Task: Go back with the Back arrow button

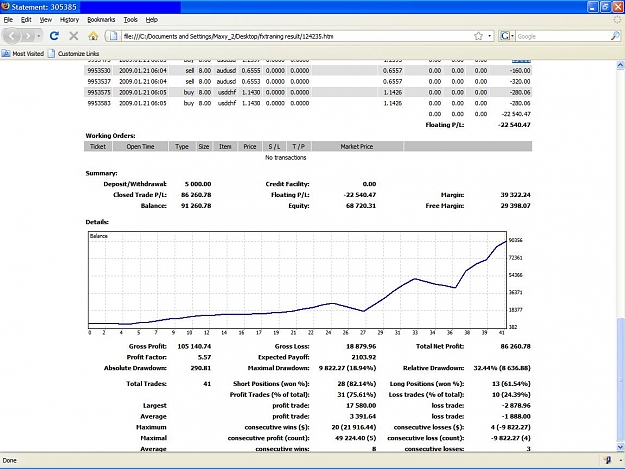Action: click(12, 36)
